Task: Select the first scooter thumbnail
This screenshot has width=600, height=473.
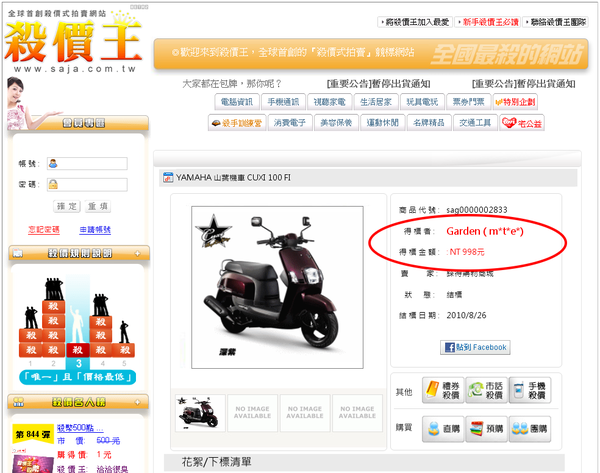Action: 200,413
